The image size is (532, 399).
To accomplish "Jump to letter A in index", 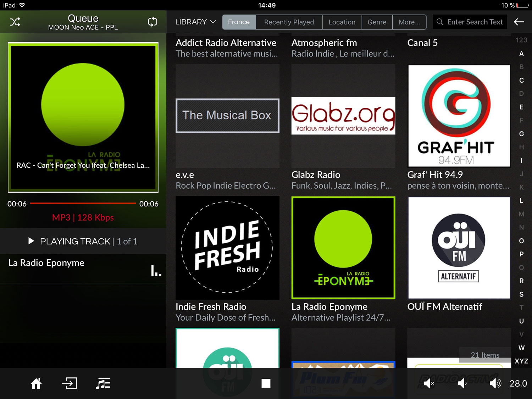I will [x=521, y=54].
